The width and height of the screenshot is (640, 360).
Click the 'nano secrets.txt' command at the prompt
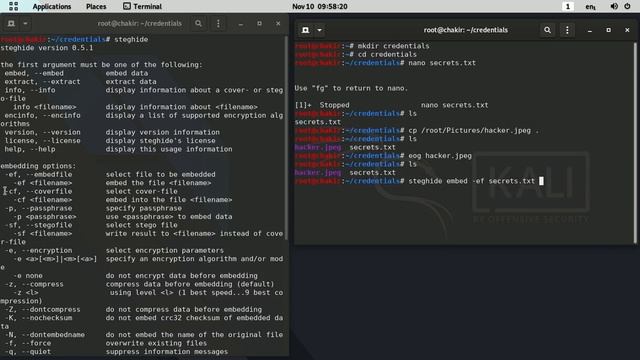pyautogui.click(x=442, y=63)
